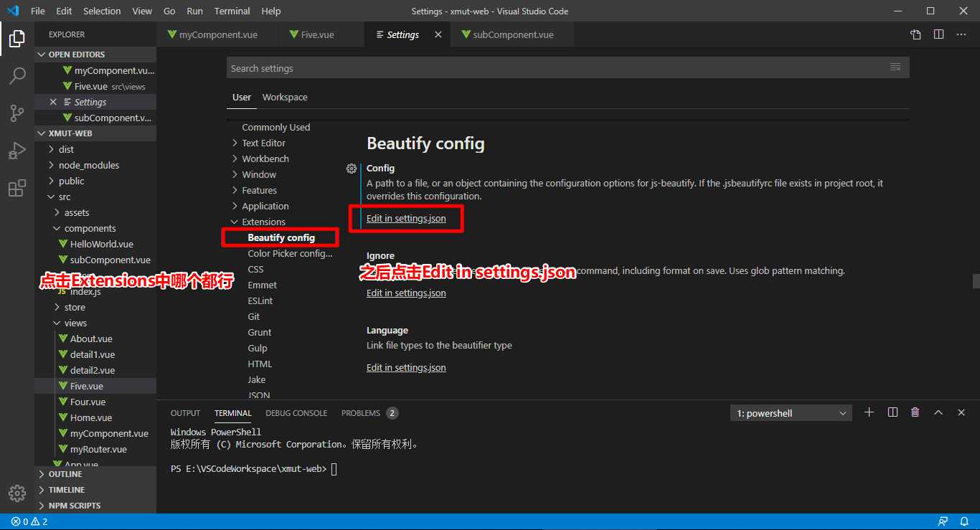Open the Selection menu
Viewport: 980px width, 530px height.
pyautogui.click(x=102, y=11)
